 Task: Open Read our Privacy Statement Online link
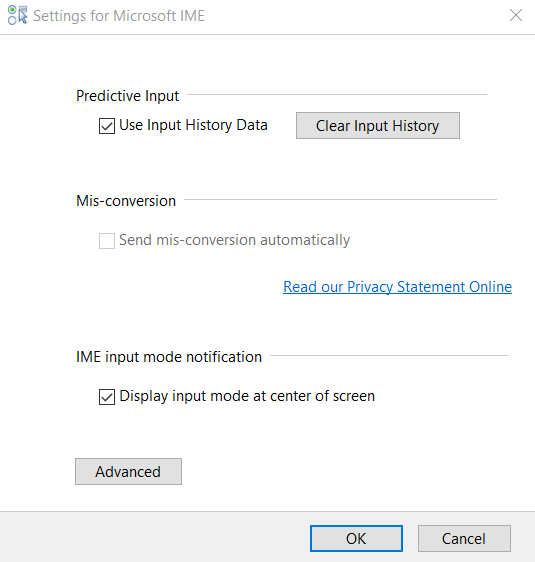coord(397,287)
